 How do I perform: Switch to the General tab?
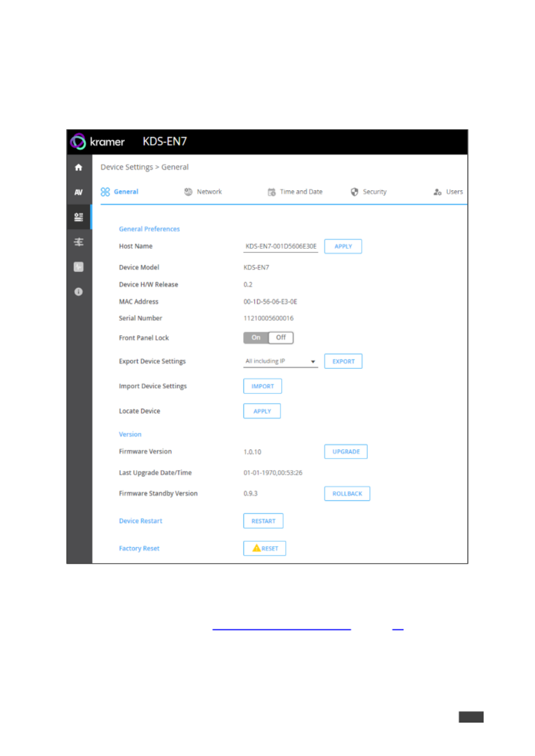(120, 192)
